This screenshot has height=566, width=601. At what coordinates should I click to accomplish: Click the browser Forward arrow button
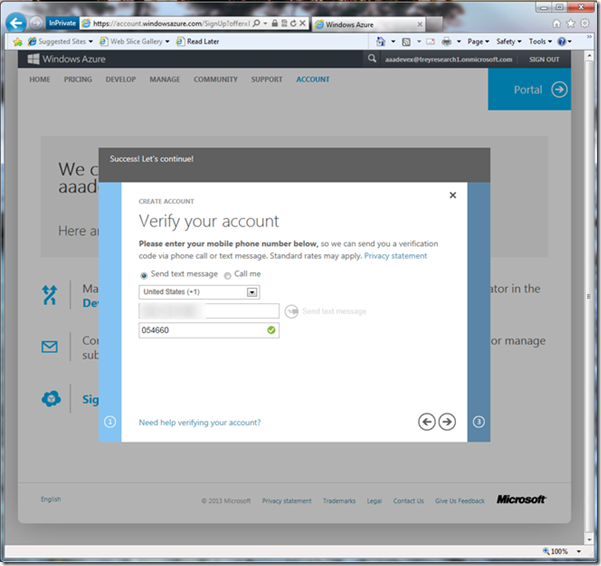pyautogui.click(x=36, y=23)
